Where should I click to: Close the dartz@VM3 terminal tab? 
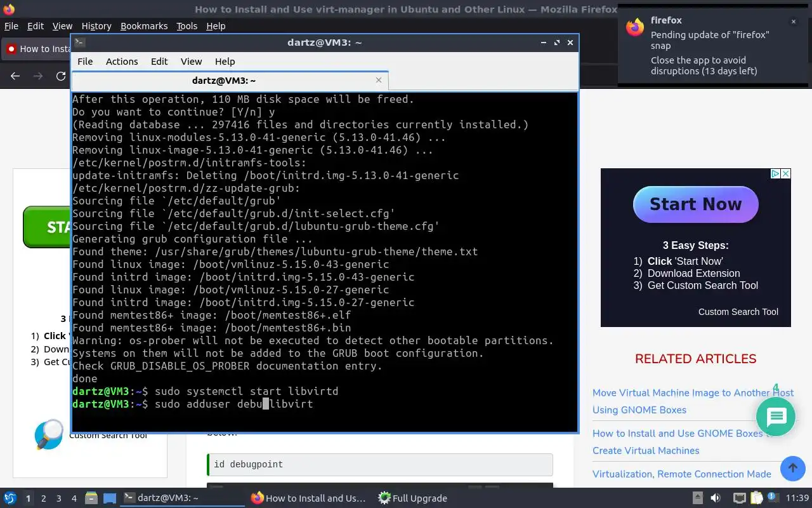379,80
